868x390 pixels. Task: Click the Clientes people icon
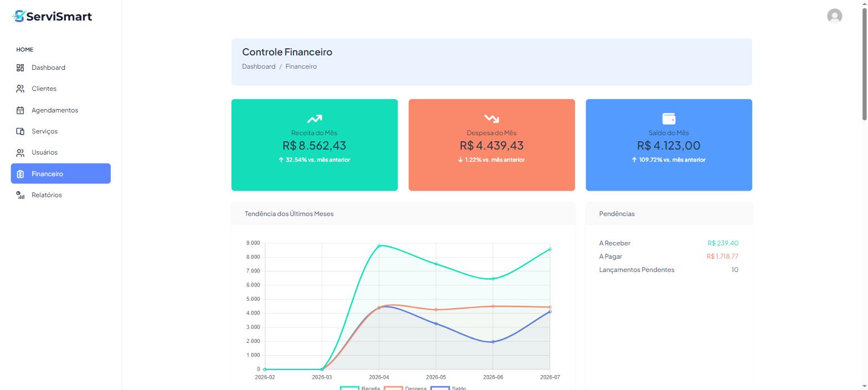20,89
